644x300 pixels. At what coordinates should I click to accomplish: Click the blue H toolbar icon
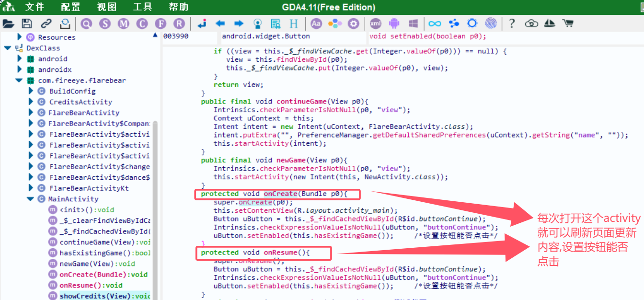pyautogui.click(x=294, y=23)
